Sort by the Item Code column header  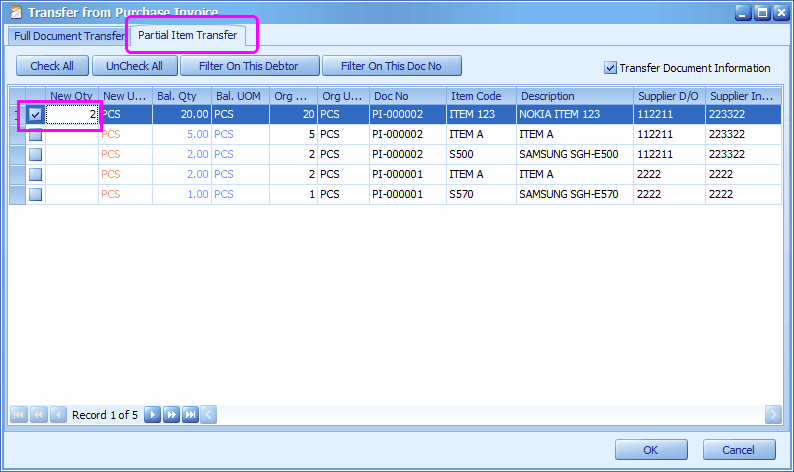click(480, 96)
